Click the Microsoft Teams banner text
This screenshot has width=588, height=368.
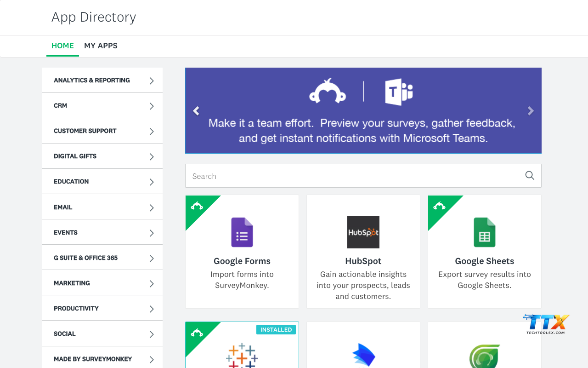pos(363,131)
